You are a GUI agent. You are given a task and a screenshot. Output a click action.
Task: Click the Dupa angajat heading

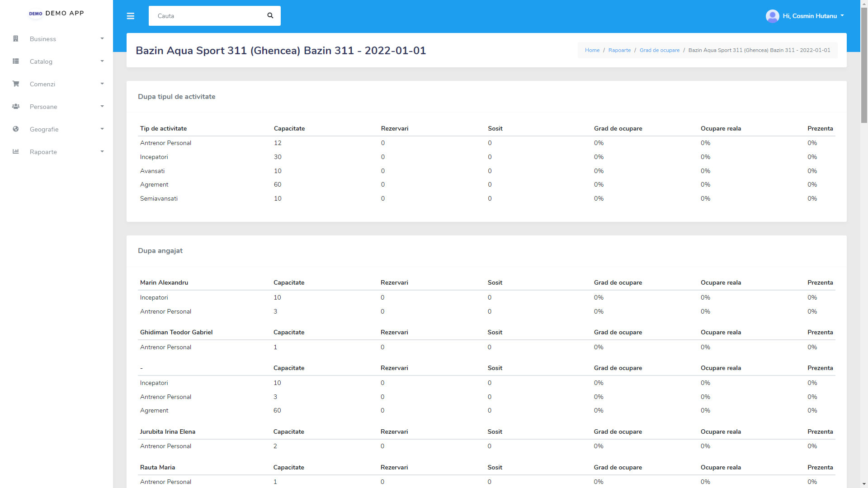pos(160,251)
